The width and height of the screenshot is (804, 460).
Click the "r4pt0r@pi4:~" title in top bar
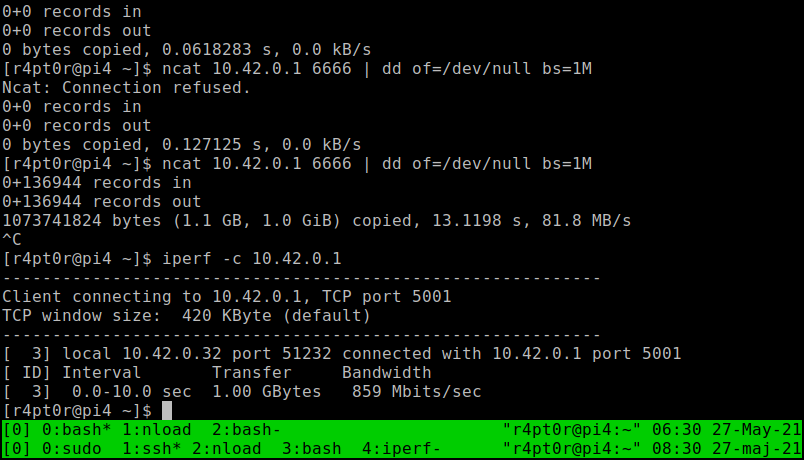pos(572,430)
